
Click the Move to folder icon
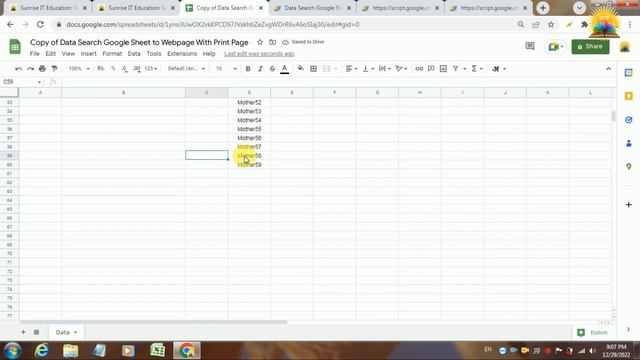point(272,42)
